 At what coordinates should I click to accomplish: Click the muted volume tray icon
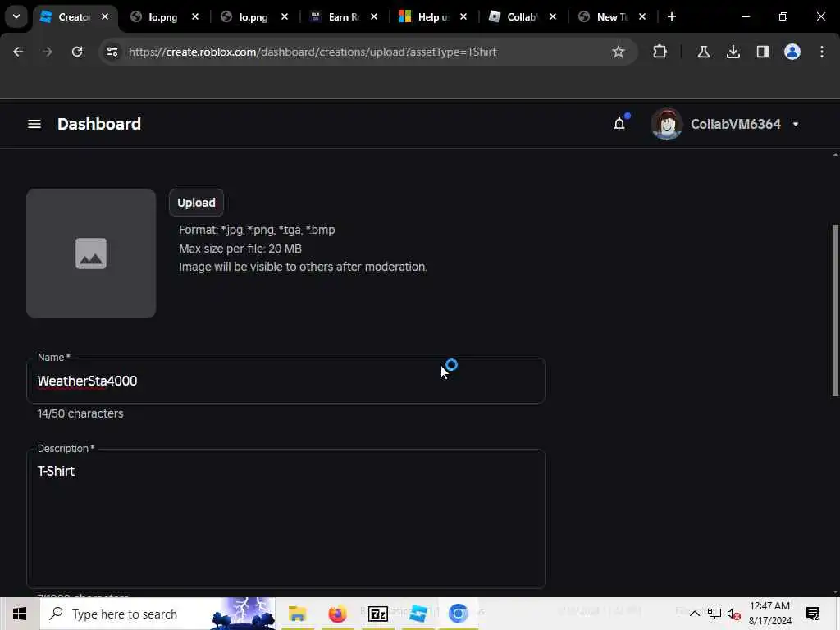[734, 614]
